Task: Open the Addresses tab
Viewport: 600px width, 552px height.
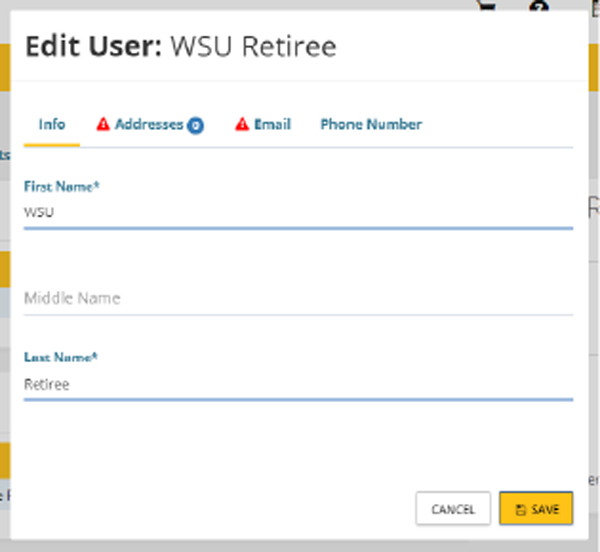Action: click(x=149, y=125)
